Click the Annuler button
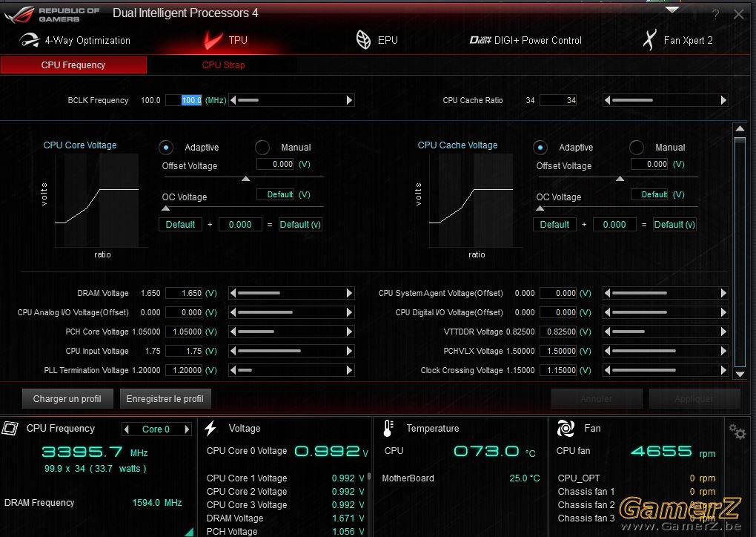 coord(597,399)
